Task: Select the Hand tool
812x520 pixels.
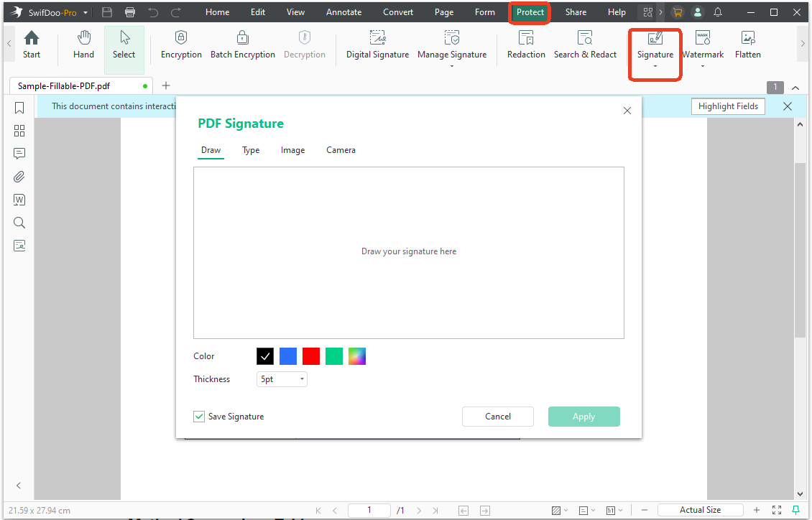Action: click(x=83, y=45)
